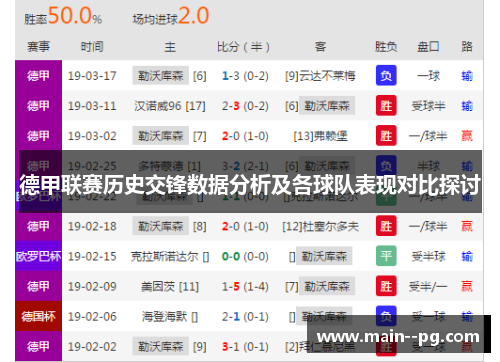Screen dimensions: 500x362
Task: Click the red 胜 badge in 19-02-18 row
Action: tap(386, 226)
